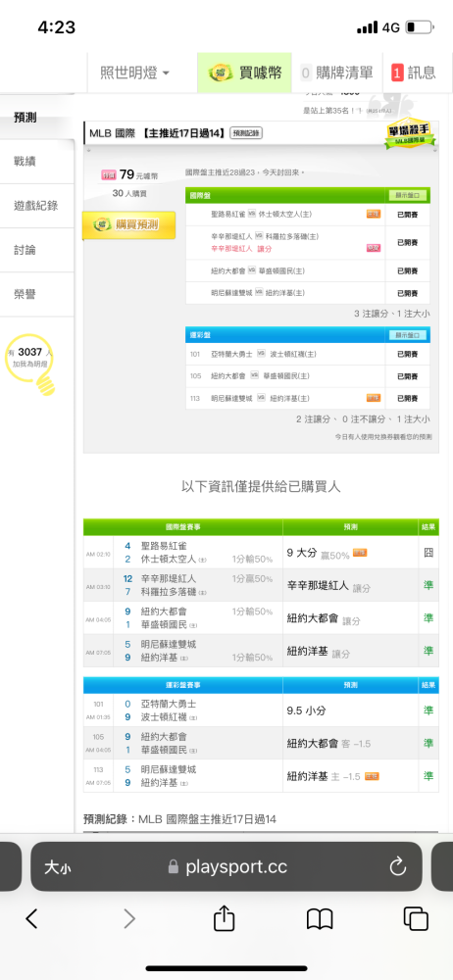Click 辛辛那堤紅人 讓分 prediction cell
This screenshot has width=453, height=980.
[351, 586]
